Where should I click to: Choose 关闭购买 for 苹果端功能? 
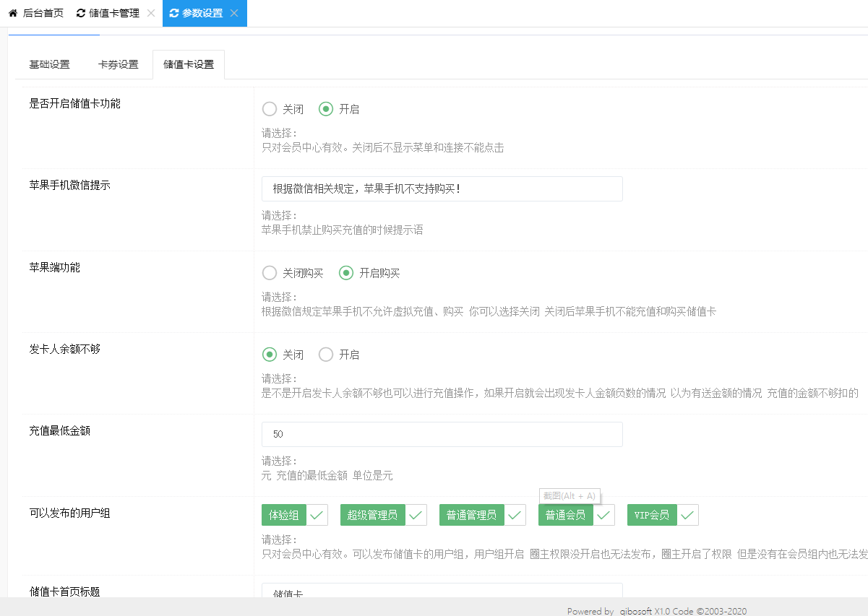coord(270,273)
